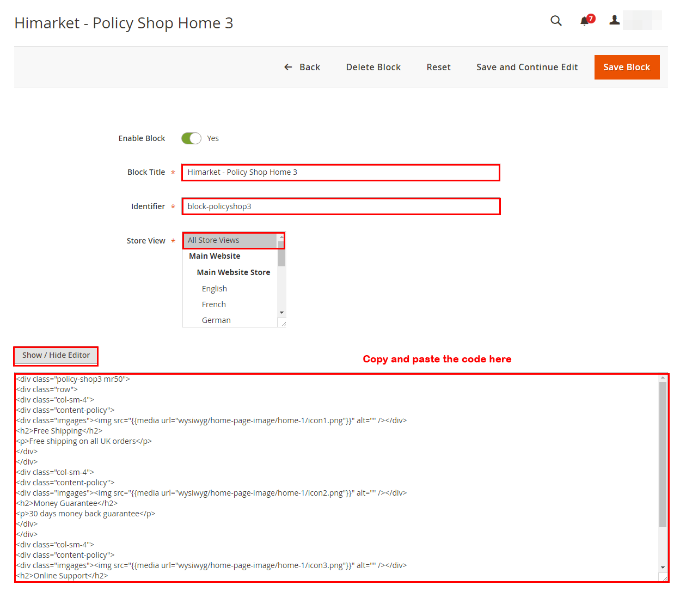680x616 pixels.
Task: Open the search magnifier icon
Action: 556,21
